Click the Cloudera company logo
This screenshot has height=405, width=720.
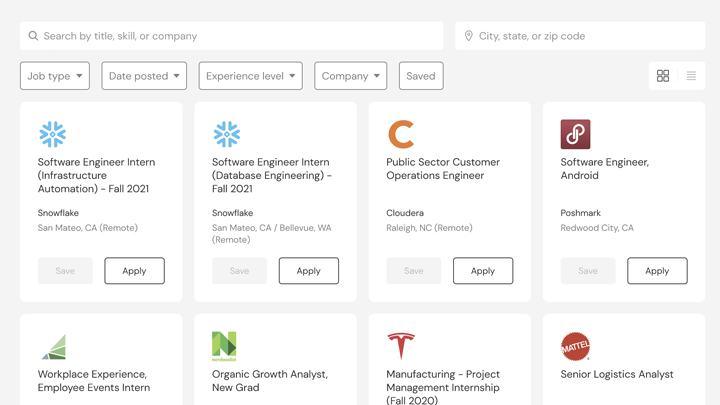pyautogui.click(x=401, y=134)
